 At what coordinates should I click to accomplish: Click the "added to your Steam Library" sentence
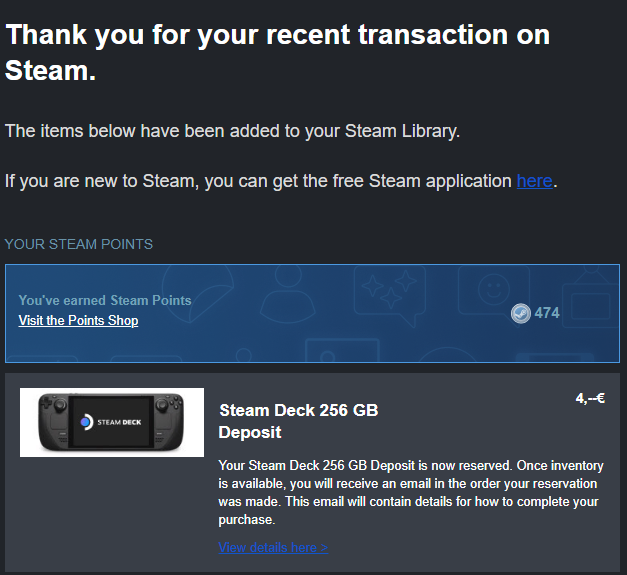(232, 131)
